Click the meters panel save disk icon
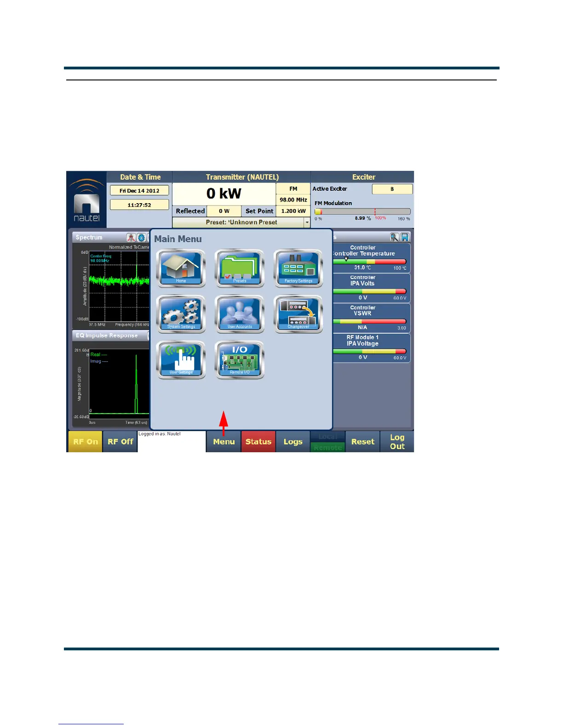The width and height of the screenshot is (563, 728). point(405,237)
